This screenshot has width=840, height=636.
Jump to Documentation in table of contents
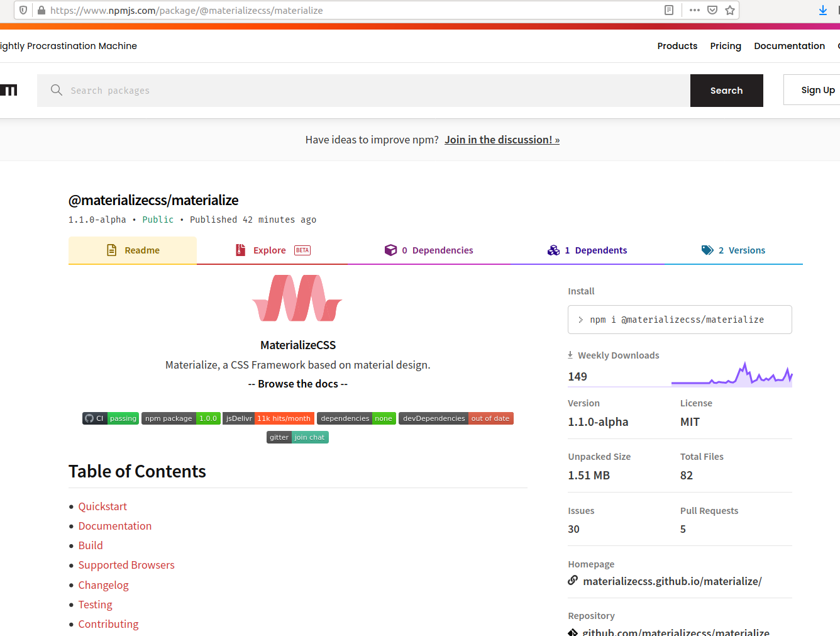115,526
